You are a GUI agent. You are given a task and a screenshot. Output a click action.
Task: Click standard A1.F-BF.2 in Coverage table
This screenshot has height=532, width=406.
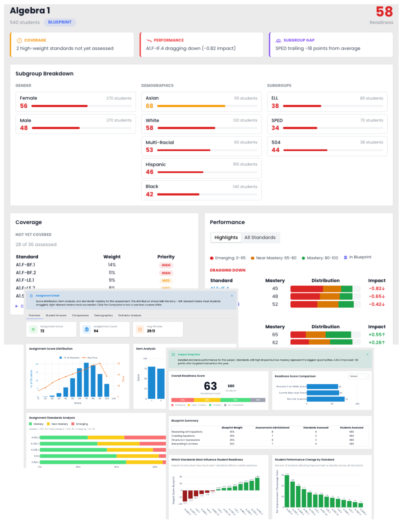(26, 273)
